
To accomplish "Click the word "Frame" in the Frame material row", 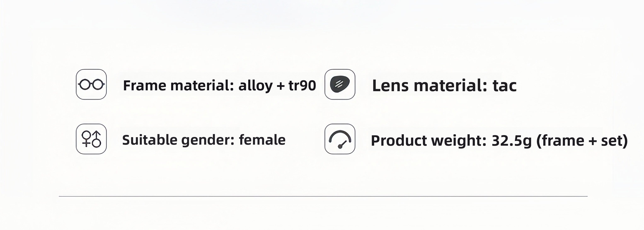I will pos(144,86).
